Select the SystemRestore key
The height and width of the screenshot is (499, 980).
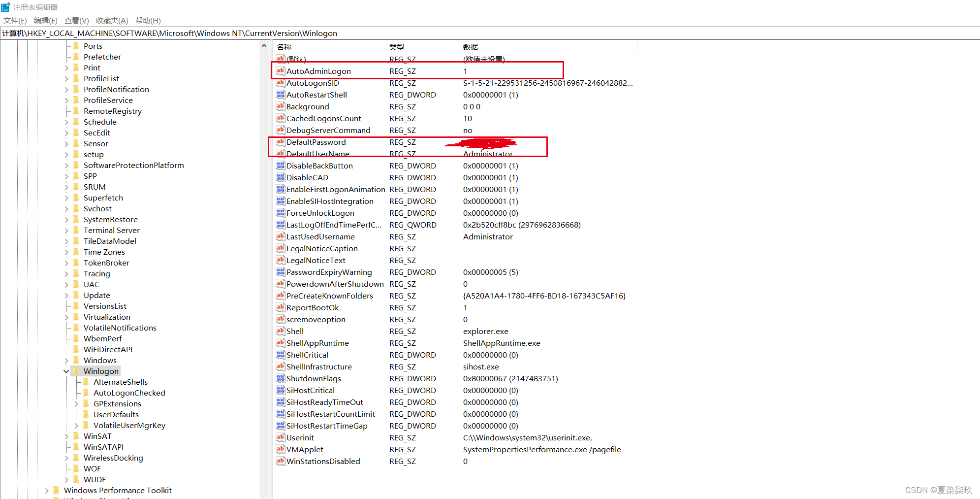tap(110, 219)
